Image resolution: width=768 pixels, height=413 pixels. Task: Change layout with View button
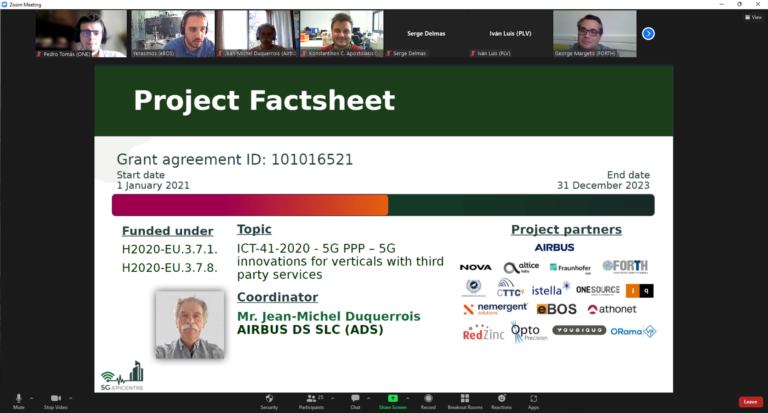pyautogui.click(x=753, y=17)
